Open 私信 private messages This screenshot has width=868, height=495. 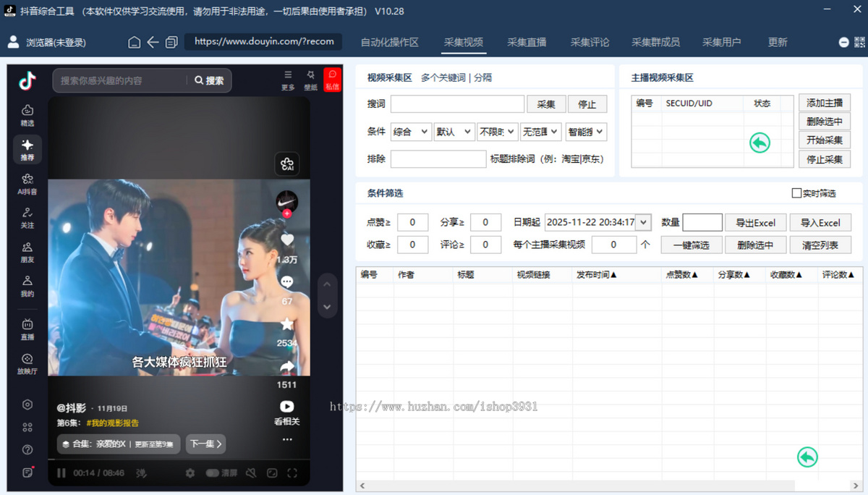[332, 80]
